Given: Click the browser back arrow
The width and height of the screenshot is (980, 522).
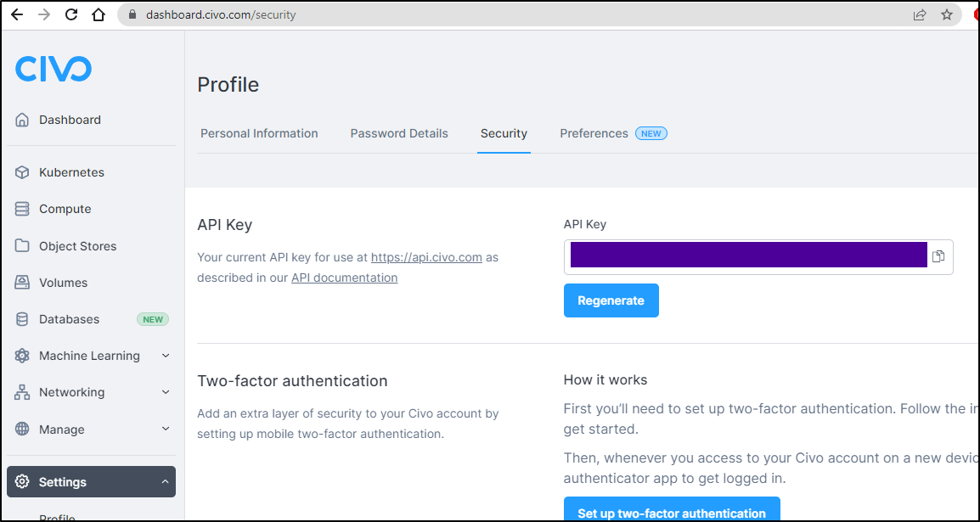Looking at the screenshot, I should click(x=17, y=15).
